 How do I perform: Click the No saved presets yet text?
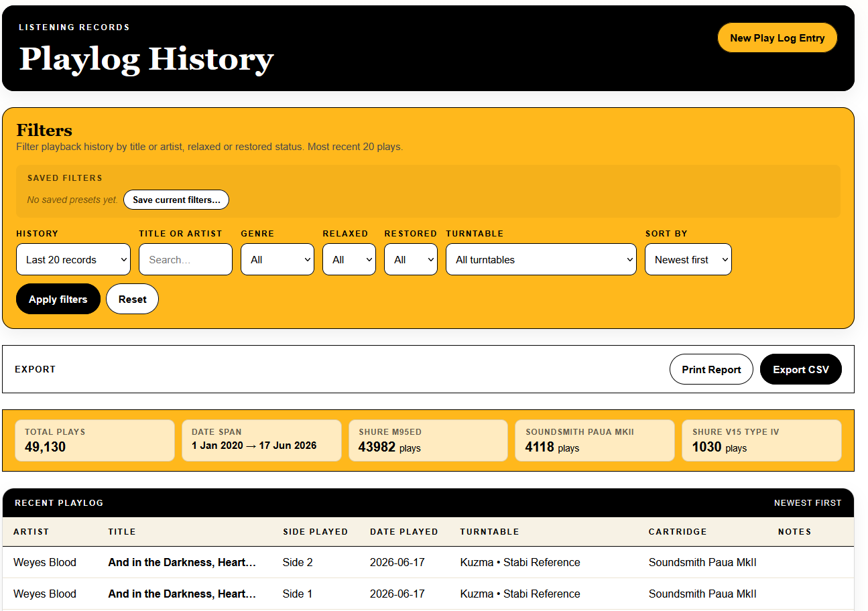72,200
